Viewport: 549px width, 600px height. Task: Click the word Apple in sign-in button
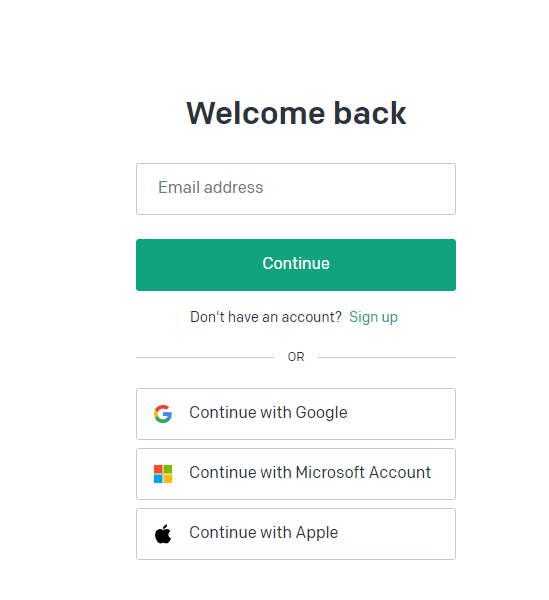coord(317,533)
